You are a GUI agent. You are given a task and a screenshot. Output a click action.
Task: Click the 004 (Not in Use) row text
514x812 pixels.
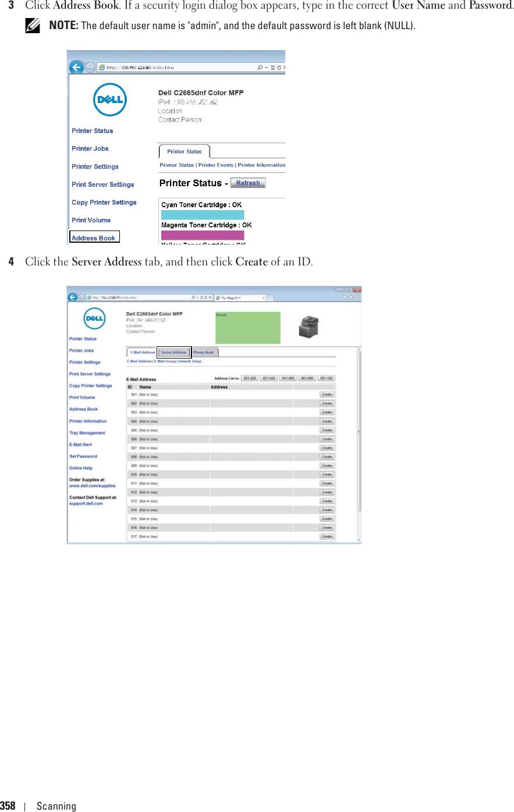coord(144,421)
